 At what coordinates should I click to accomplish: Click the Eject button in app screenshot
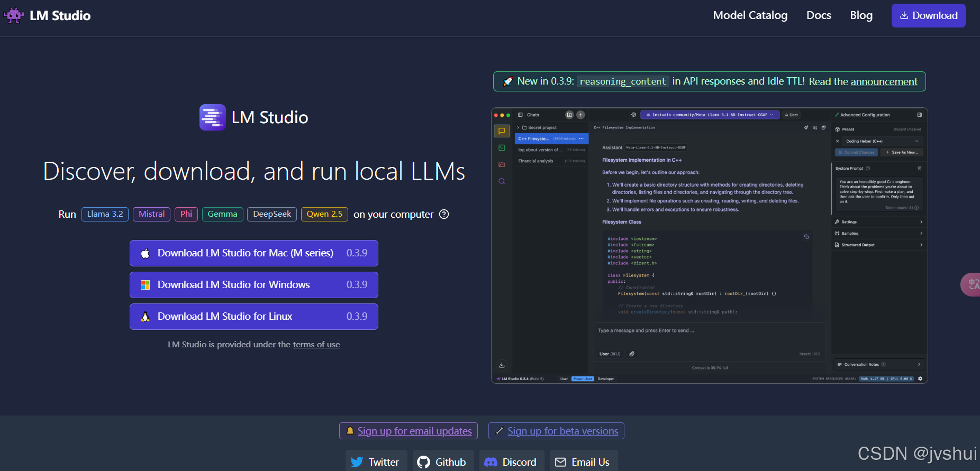coord(792,115)
